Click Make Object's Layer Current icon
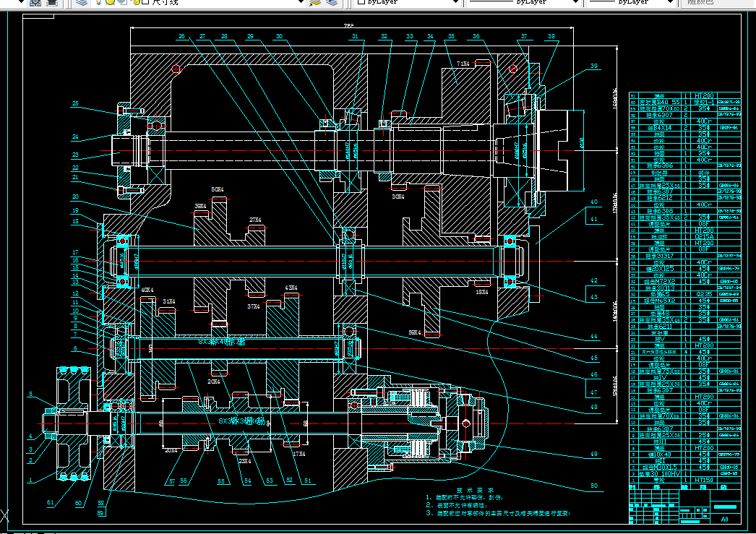 [315, 2]
